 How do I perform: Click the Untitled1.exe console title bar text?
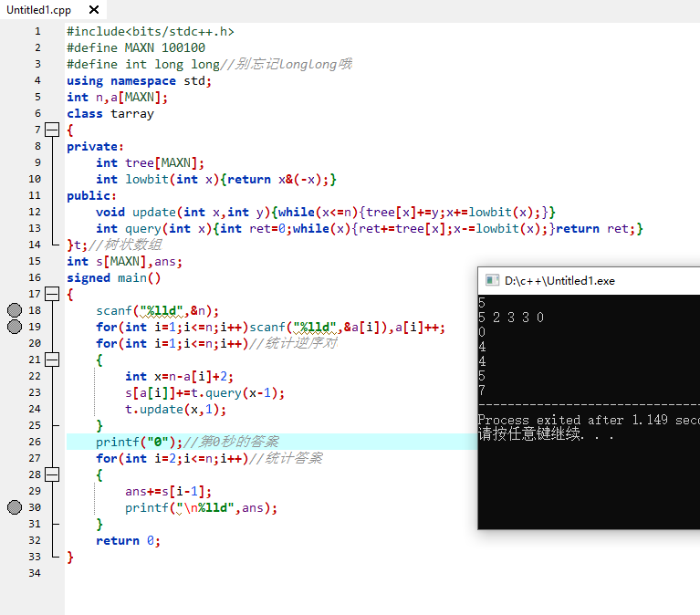click(x=559, y=281)
